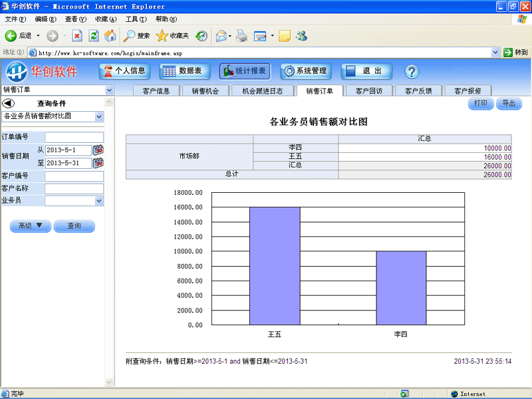Expand the Edit icon dropdown arrow

272,36
